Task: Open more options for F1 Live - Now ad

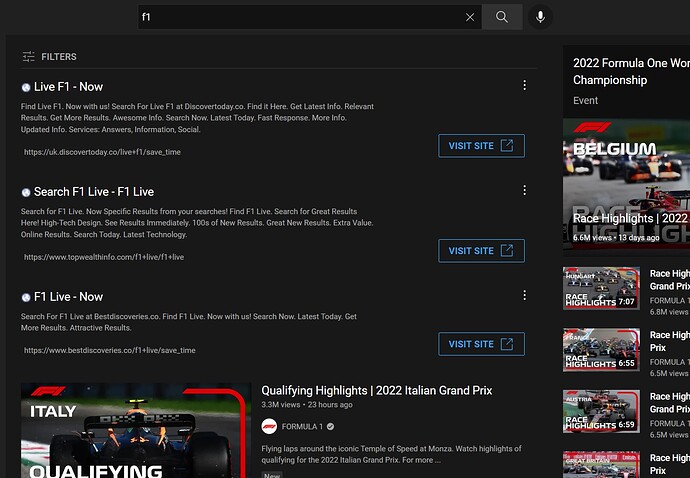Action: point(525,295)
